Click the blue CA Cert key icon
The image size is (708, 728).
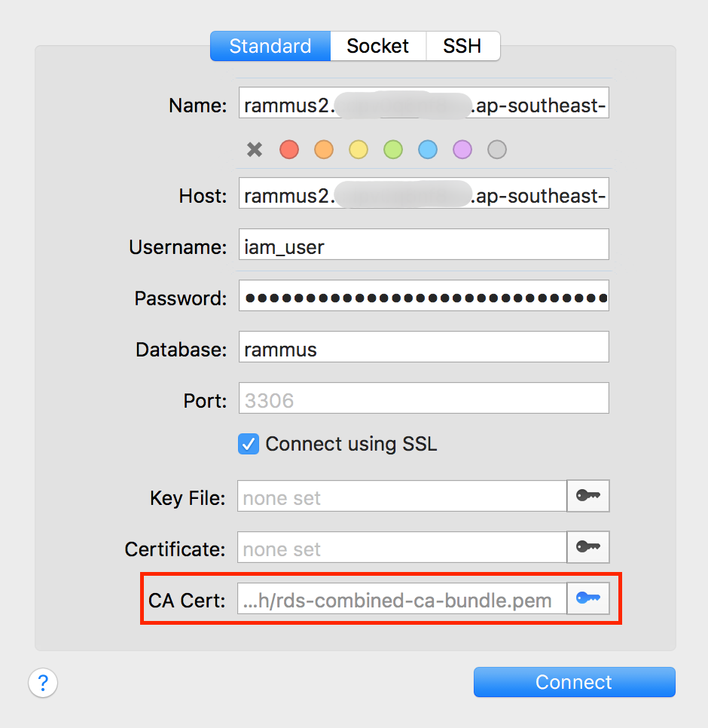click(x=588, y=598)
